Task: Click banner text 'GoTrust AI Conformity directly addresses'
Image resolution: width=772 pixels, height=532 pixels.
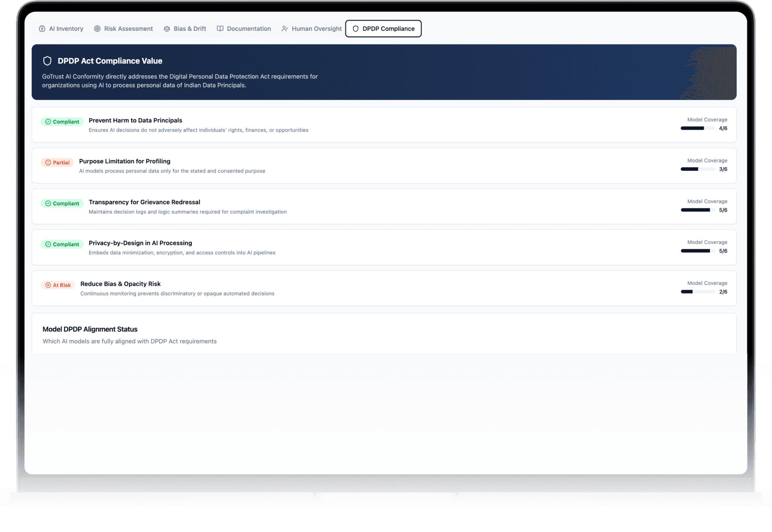Action: pyautogui.click(x=180, y=81)
